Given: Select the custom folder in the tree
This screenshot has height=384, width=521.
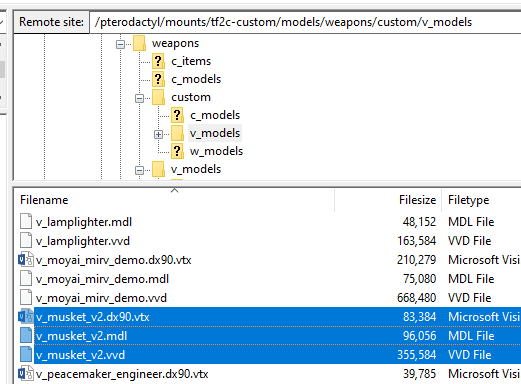Looking at the screenshot, I should click(x=191, y=97).
